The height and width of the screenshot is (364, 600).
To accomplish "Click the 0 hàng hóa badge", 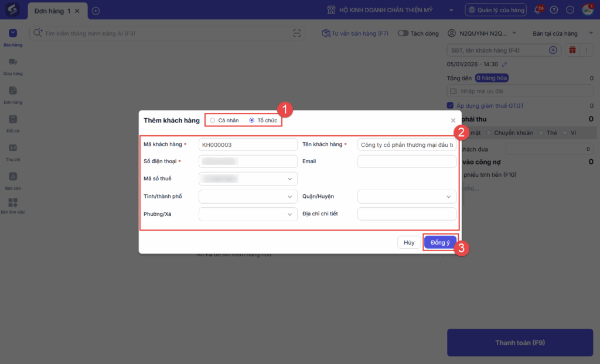I will click(492, 78).
